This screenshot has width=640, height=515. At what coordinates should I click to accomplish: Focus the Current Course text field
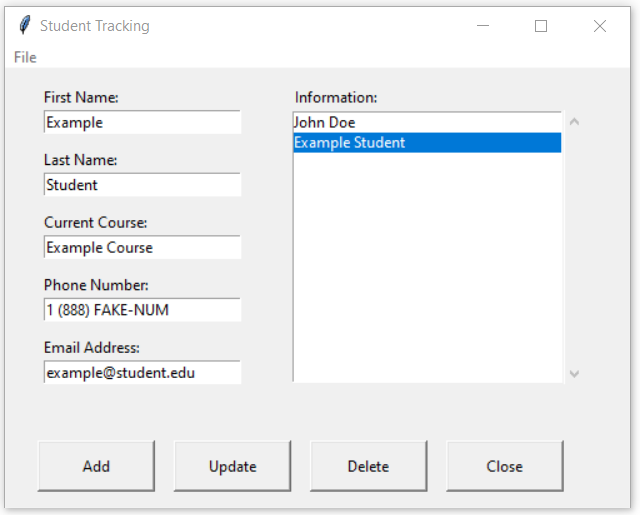[142, 247]
